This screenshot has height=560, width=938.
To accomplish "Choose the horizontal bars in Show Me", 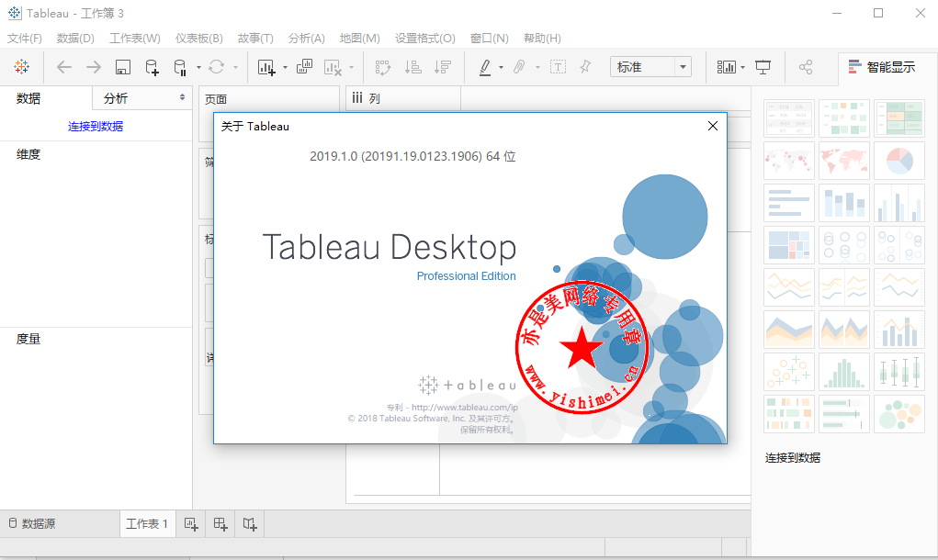I will (789, 203).
